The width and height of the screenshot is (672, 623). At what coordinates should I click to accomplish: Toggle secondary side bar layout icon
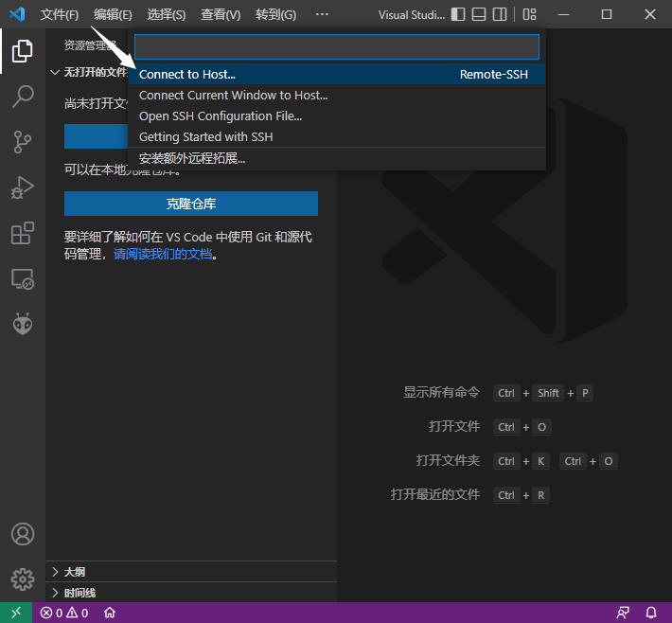coord(500,14)
